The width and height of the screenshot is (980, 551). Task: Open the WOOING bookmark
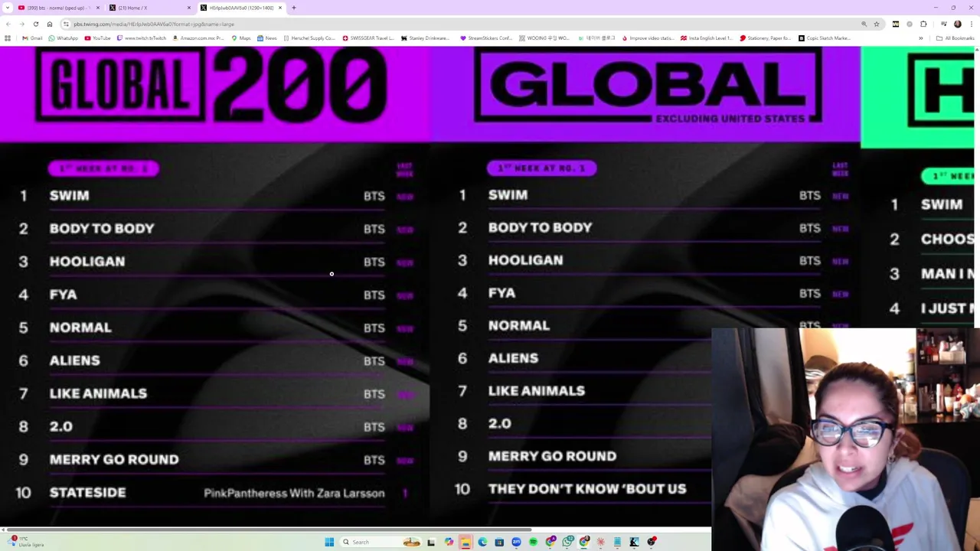(x=544, y=38)
